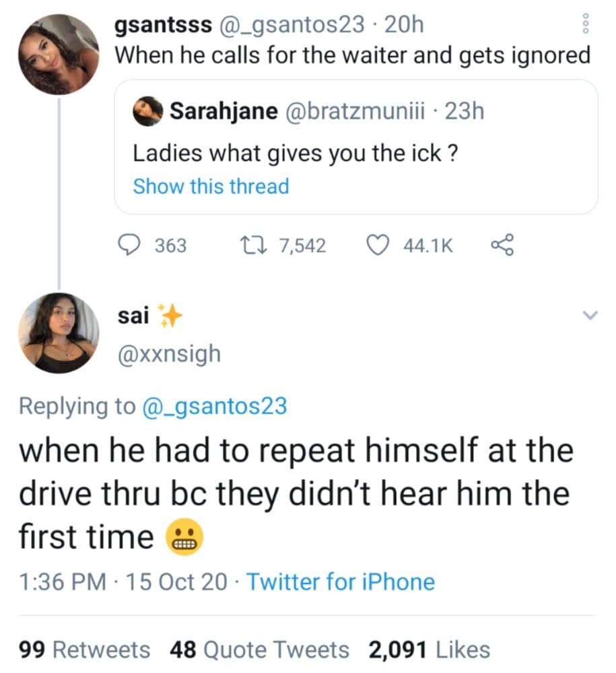Share the gsantsss tweet

coord(502,245)
